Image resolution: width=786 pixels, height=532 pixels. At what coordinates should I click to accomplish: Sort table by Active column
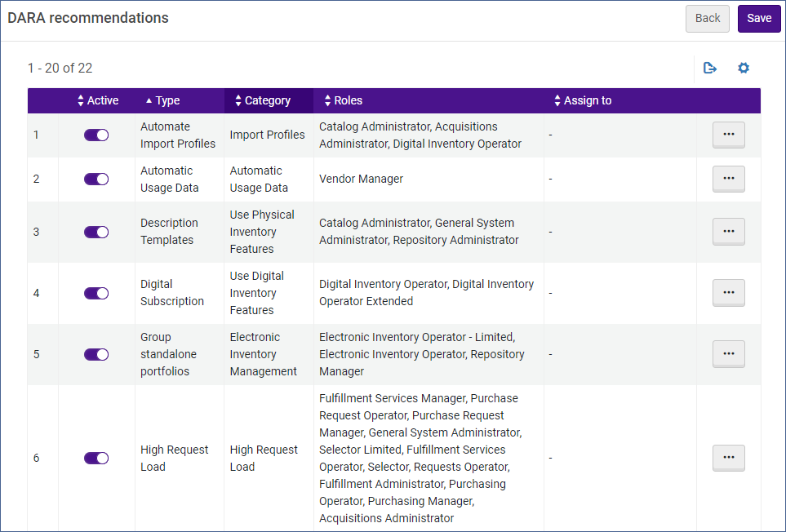pyautogui.click(x=98, y=100)
